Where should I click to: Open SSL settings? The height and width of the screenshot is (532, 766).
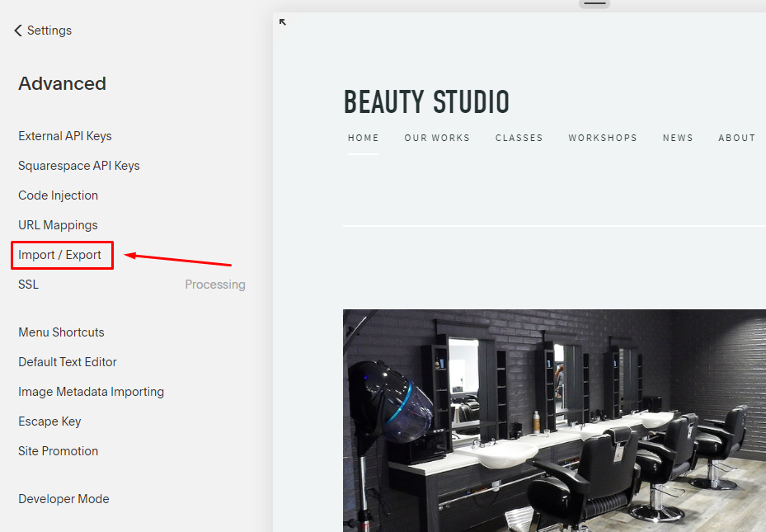pos(29,285)
